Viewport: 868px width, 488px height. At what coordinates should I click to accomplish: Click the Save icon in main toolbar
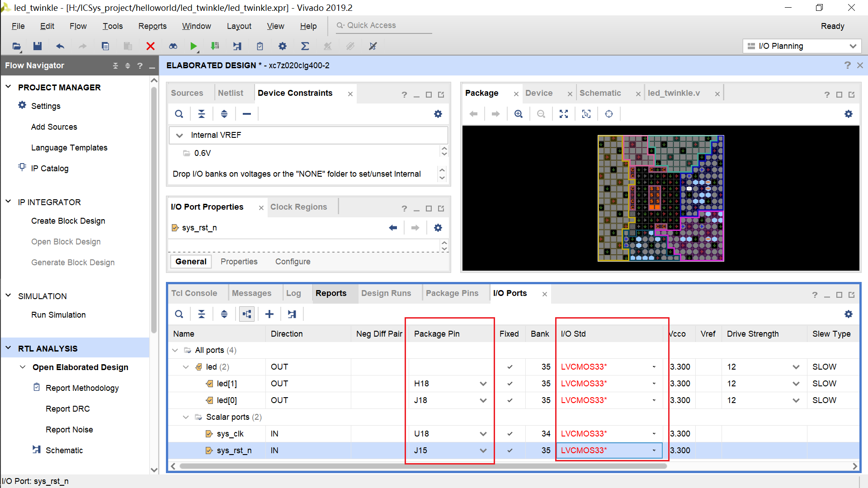click(x=38, y=46)
